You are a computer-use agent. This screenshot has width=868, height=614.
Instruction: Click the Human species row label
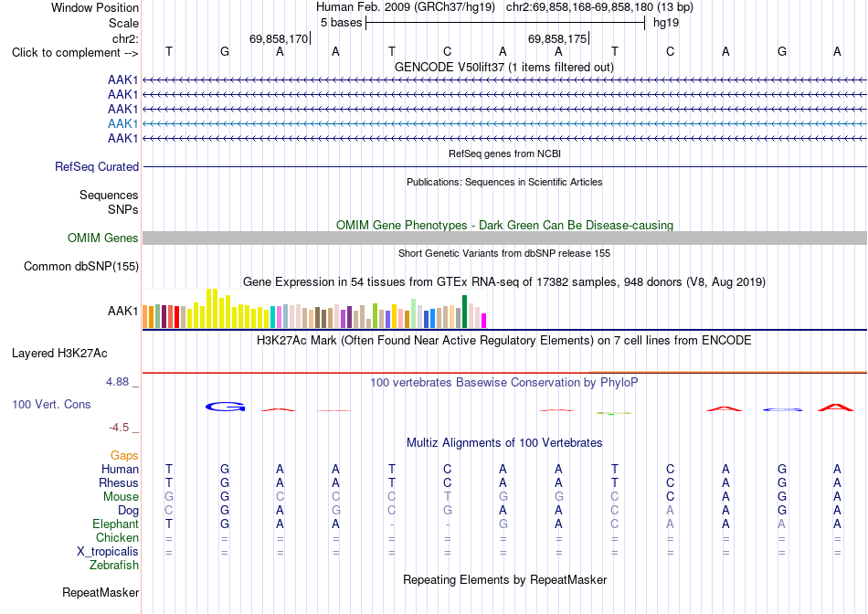pos(120,469)
